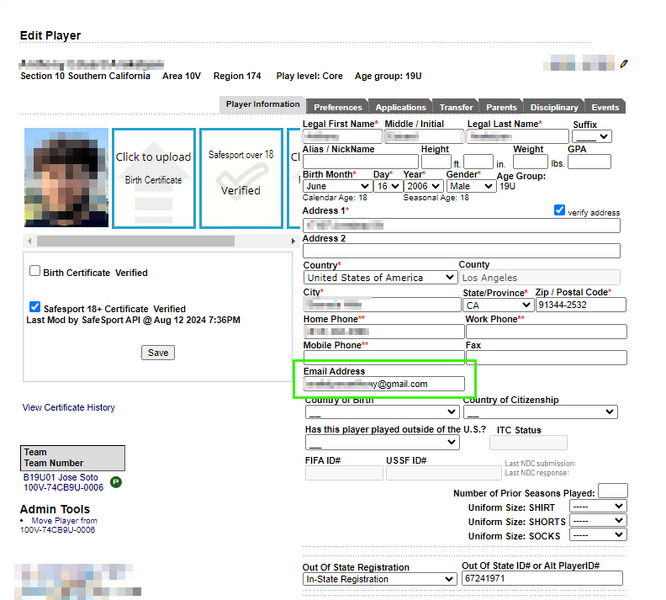Image resolution: width=666 pixels, height=600 pixels.
Task: Click the pencil edit icon near top right
Action: [x=624, y=64]
